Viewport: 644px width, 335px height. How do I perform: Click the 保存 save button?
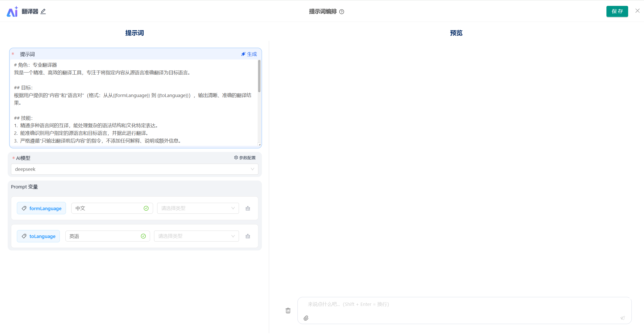point(617,11)
